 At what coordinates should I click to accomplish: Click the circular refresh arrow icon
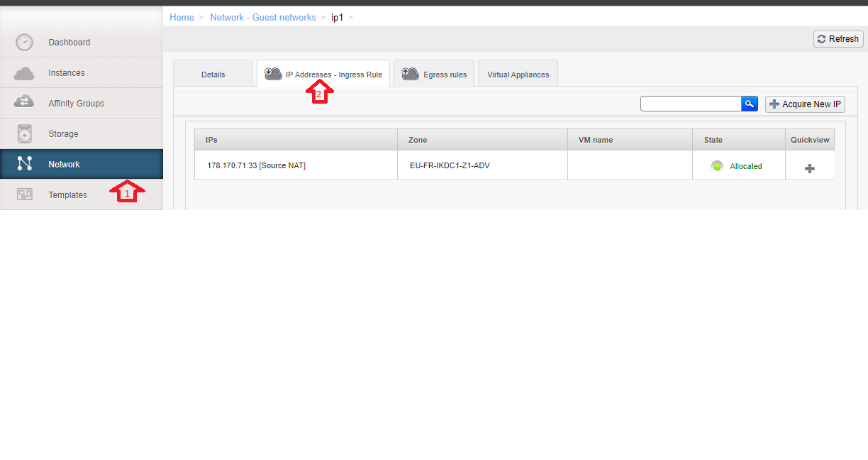822,39
